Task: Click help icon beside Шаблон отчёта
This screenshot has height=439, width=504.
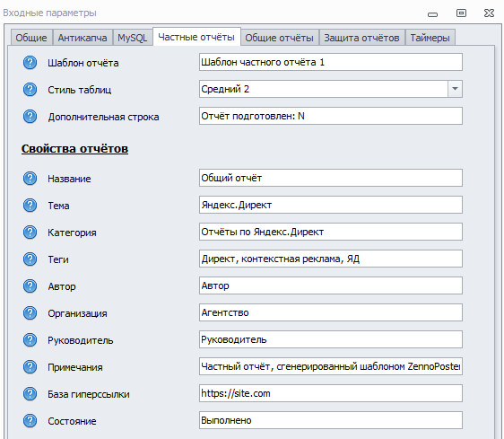Action: (30, 63)
